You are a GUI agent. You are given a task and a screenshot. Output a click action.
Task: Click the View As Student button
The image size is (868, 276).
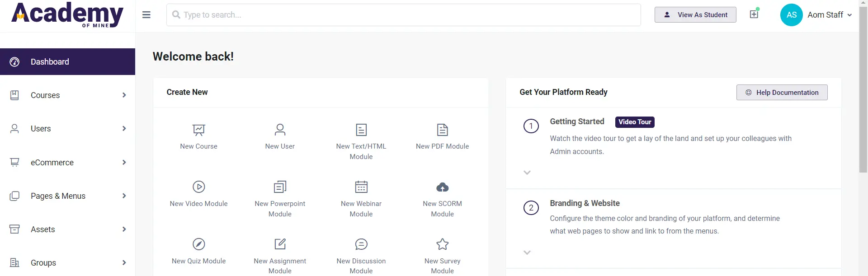[695, 15]
